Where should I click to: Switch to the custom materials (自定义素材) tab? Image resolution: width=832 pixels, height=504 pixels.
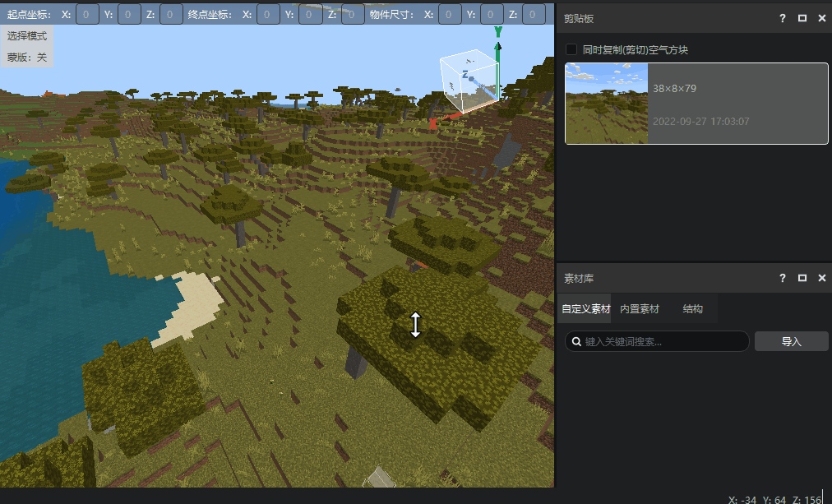(x=586, y=309)
